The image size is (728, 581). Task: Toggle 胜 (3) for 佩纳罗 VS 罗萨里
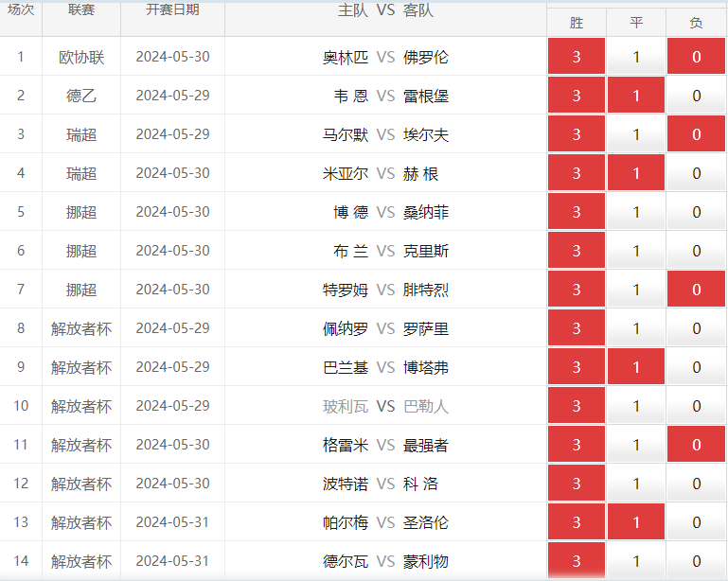click(577, 328)
